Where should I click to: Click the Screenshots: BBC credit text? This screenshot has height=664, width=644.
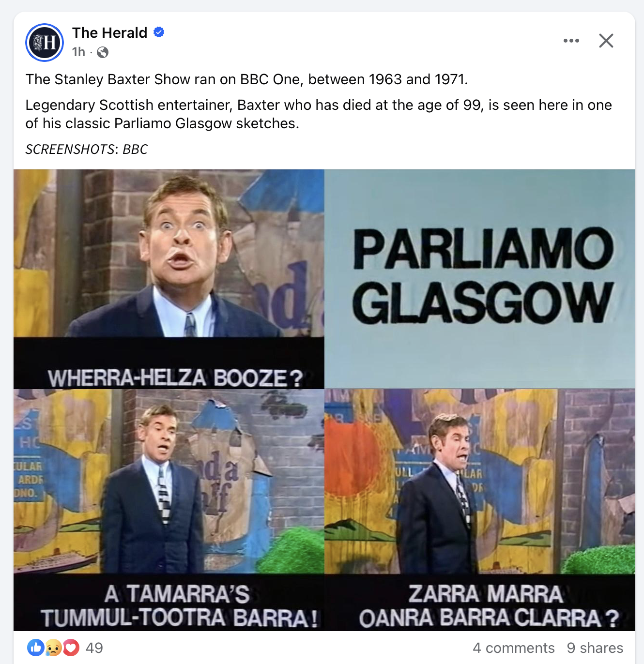point(86,149)
